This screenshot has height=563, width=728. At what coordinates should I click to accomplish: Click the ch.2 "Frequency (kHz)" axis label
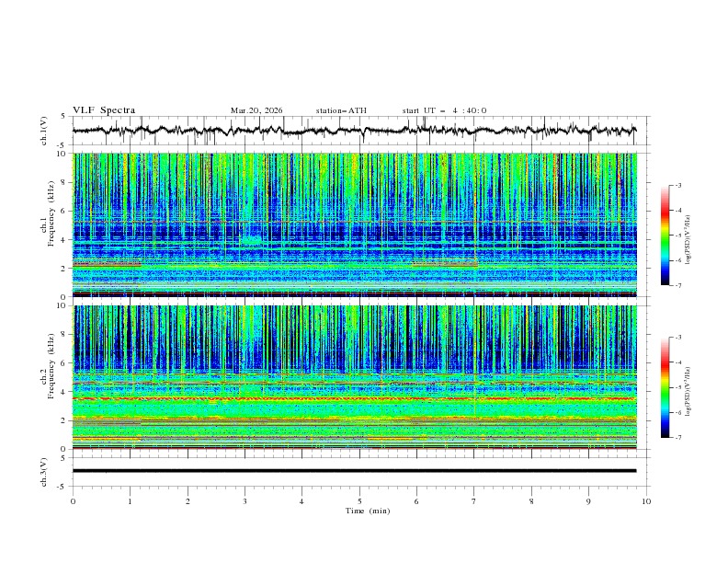(x=51, y=365)
